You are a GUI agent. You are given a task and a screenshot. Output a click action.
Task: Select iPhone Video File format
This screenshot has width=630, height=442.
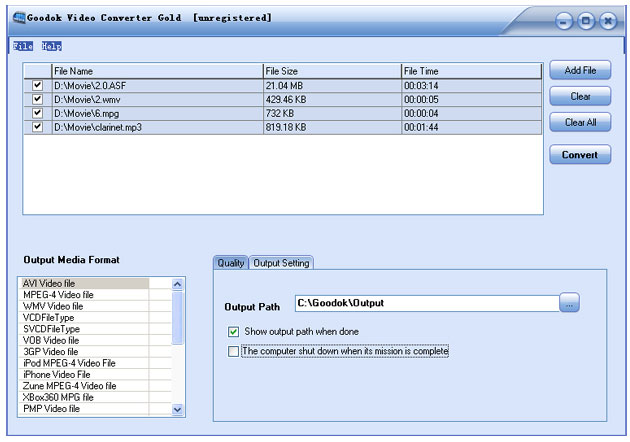point(84,374)
